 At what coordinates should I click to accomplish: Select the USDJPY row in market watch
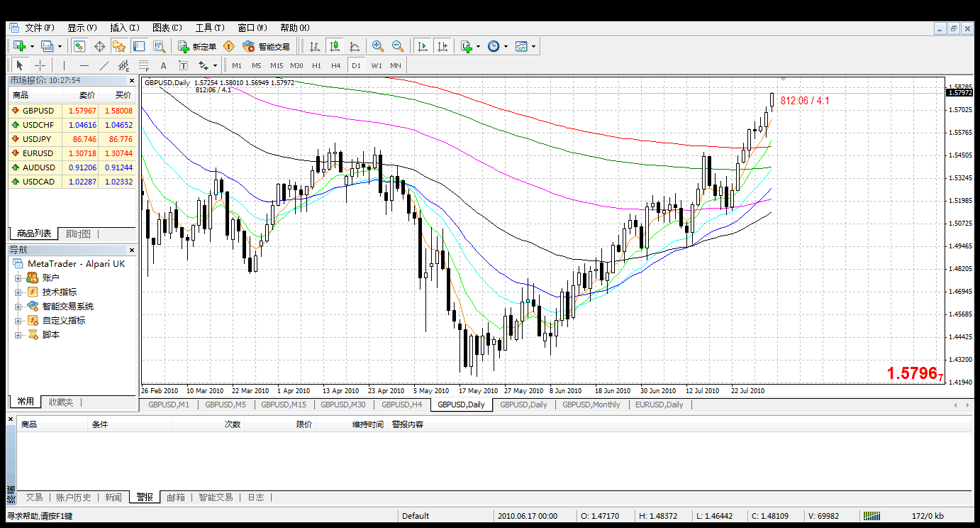38,139
